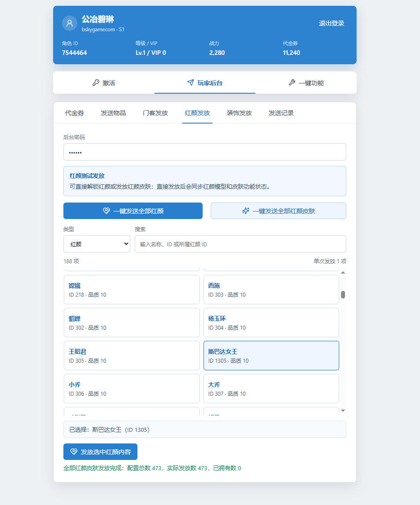Select the 红颜发放 sub-tab
Image resolution: width=420 pixels, height=505 pixels.
[x=197, y=113]
